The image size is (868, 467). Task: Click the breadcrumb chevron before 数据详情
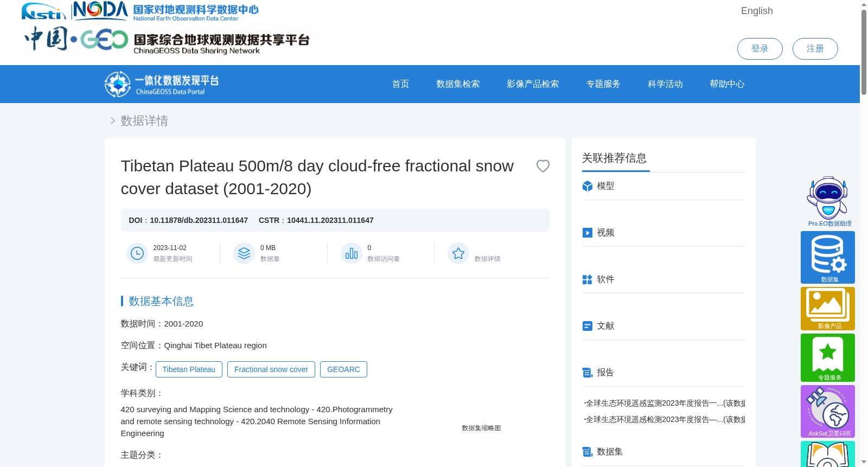tap(112, 120)
